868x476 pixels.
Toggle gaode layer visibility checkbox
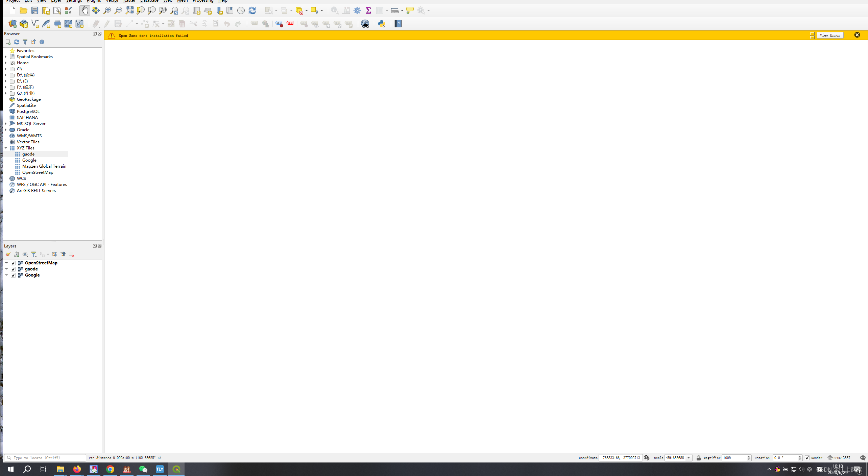click(13, 269)
